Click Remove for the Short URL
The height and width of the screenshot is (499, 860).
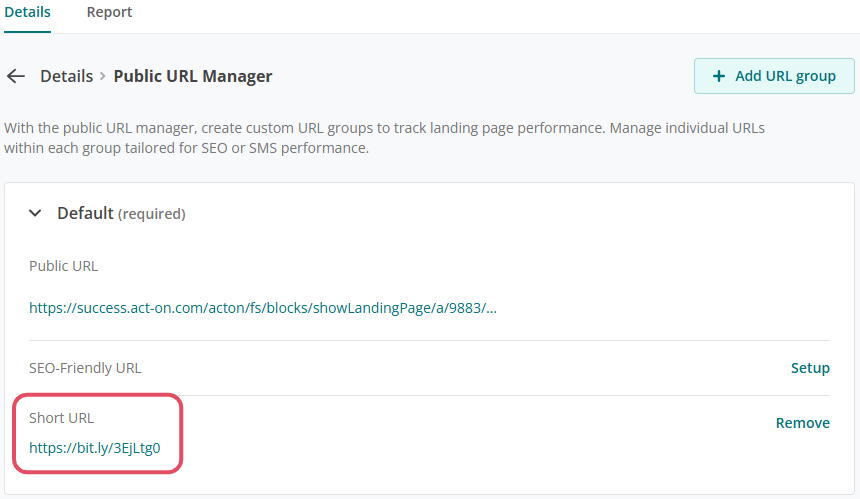click(x=802, y=423)
